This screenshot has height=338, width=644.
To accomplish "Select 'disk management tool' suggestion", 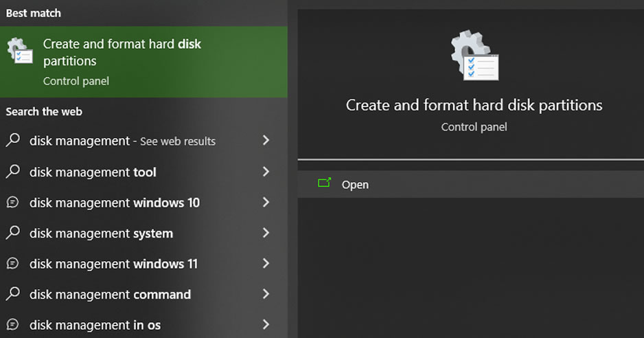I will click(143, 172).
